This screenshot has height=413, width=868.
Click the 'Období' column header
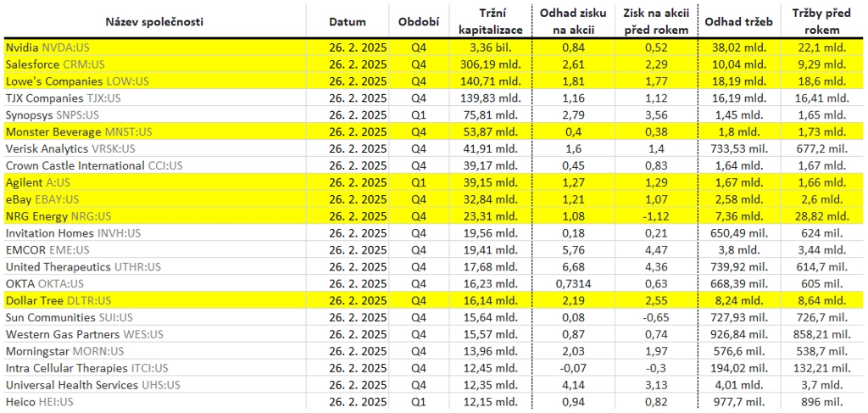419,22
